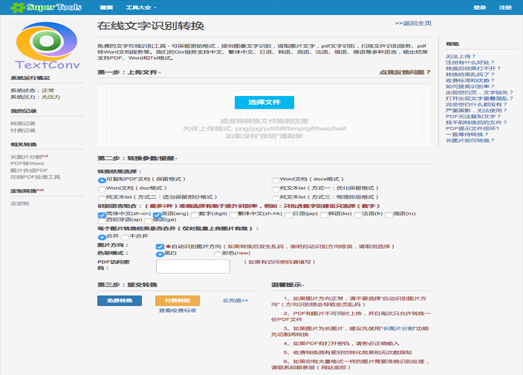Open help topic PDF无法复制文字？

[473, 116]
